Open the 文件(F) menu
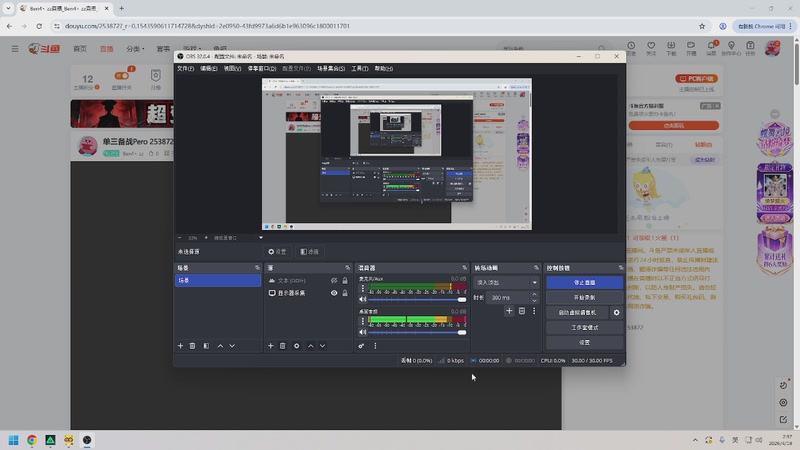Screen dimensions: 800x450 pos(185,69)
